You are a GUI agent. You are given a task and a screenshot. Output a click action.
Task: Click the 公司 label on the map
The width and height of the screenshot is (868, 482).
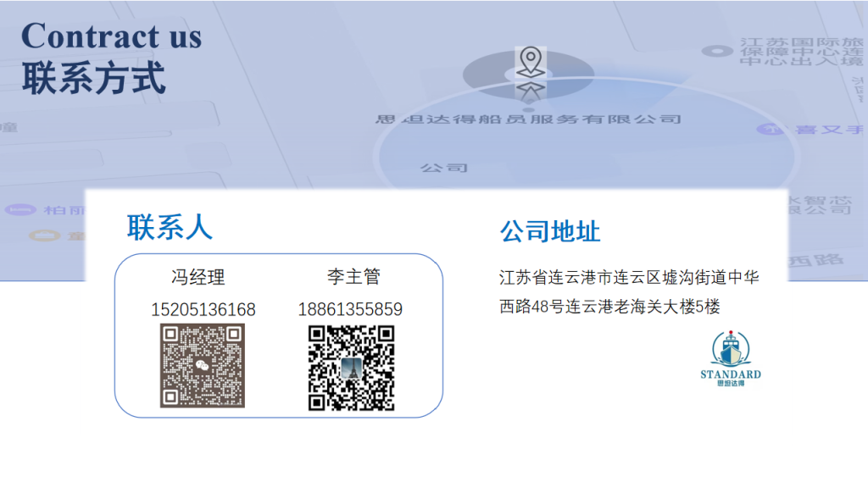(444, 168)
